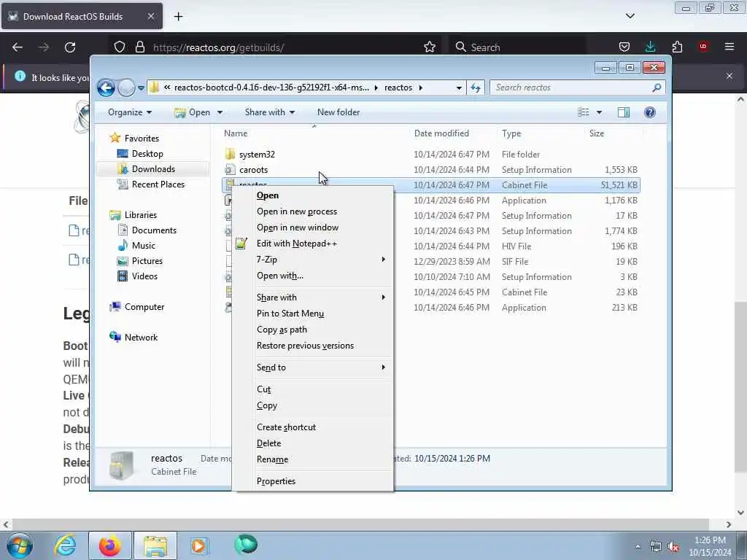This screenshot has width=747, height=560.
Task: Expand the Open button dropdown arrow
Action: pyautogui.click(x=220, y=112)
